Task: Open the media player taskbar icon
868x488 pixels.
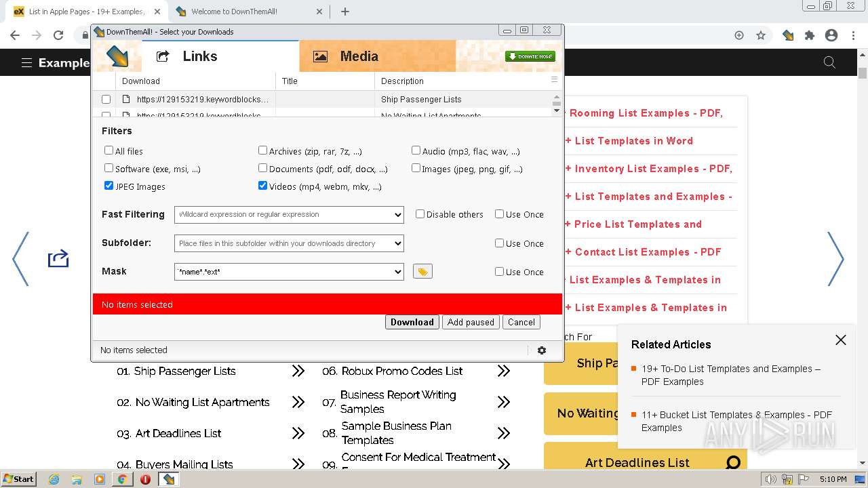Action: [100, 479]
